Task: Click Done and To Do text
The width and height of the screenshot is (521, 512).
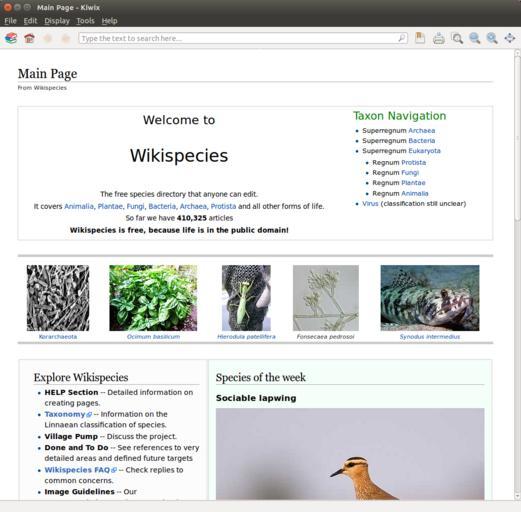Action: point(77,447)
